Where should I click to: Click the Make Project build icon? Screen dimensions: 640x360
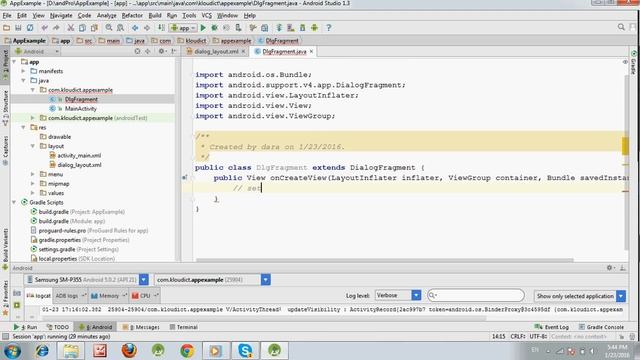click(161, 28)
